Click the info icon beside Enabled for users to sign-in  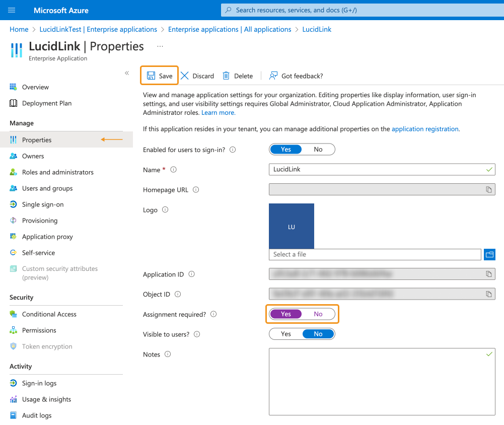coord(233,150)
